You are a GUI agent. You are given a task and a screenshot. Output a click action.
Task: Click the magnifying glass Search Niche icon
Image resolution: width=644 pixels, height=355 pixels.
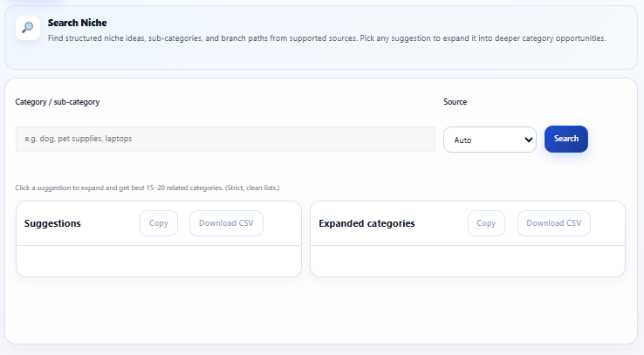28,28
